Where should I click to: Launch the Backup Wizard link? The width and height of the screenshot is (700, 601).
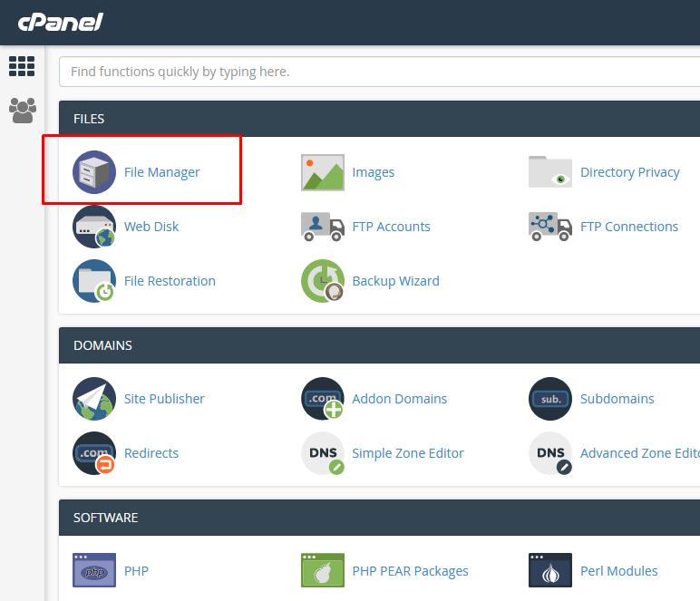click(395, 281)
